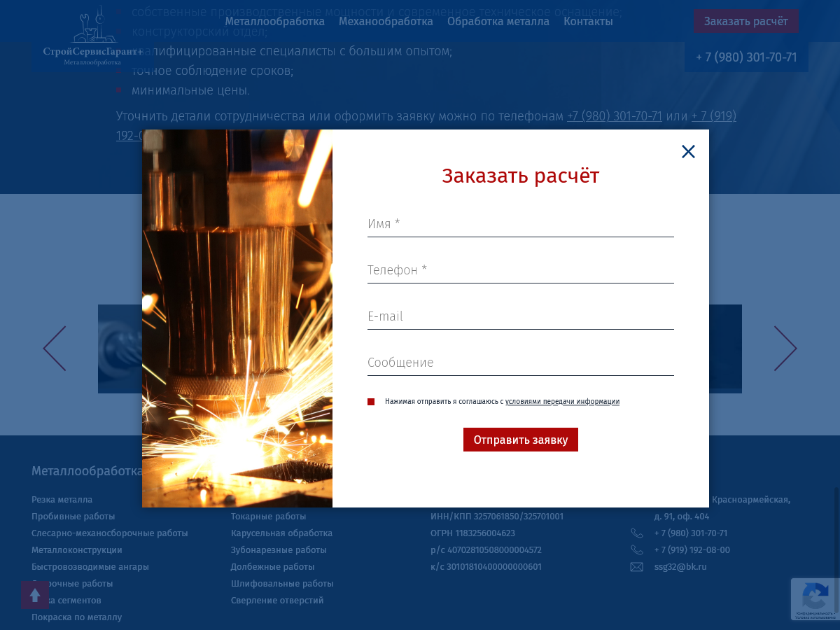Focus the Имя input field
The image size is (840, 630).
520,225
